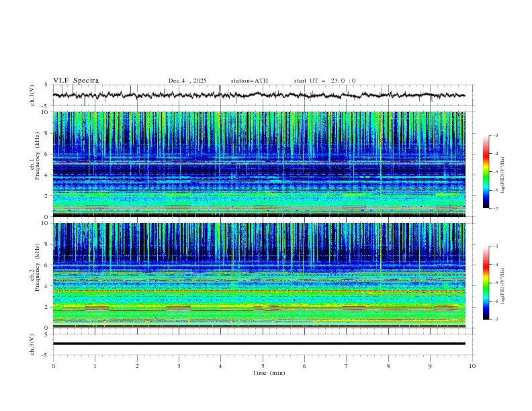Click the "station=ATH" header label
Image resolution: width=532 pixels, height=411 pixels.
pos(249,81)
